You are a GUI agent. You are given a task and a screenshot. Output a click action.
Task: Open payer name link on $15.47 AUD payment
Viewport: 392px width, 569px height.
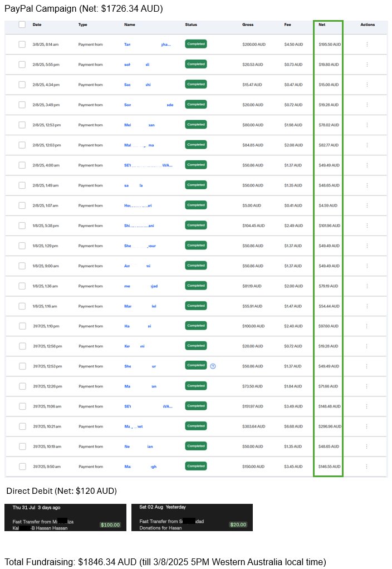tap(137, 85)
